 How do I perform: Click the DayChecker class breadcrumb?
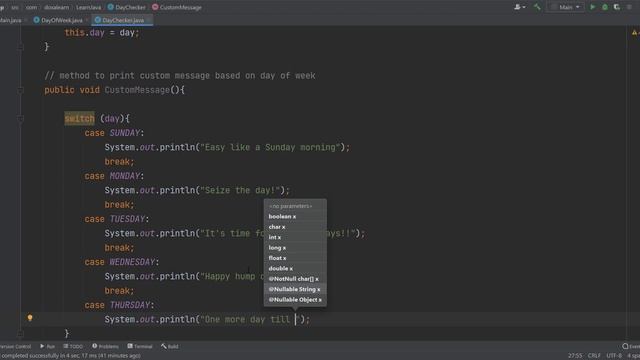point(127,7)
